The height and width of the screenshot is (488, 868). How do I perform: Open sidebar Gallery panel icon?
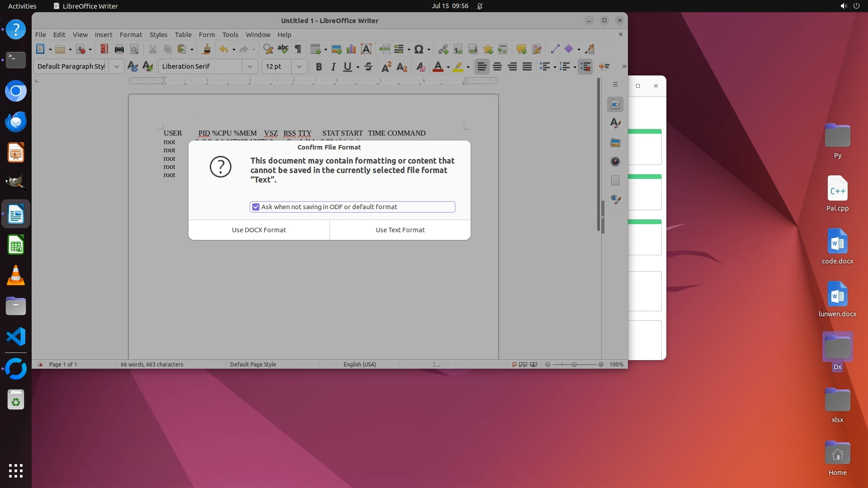coord(615,142)
